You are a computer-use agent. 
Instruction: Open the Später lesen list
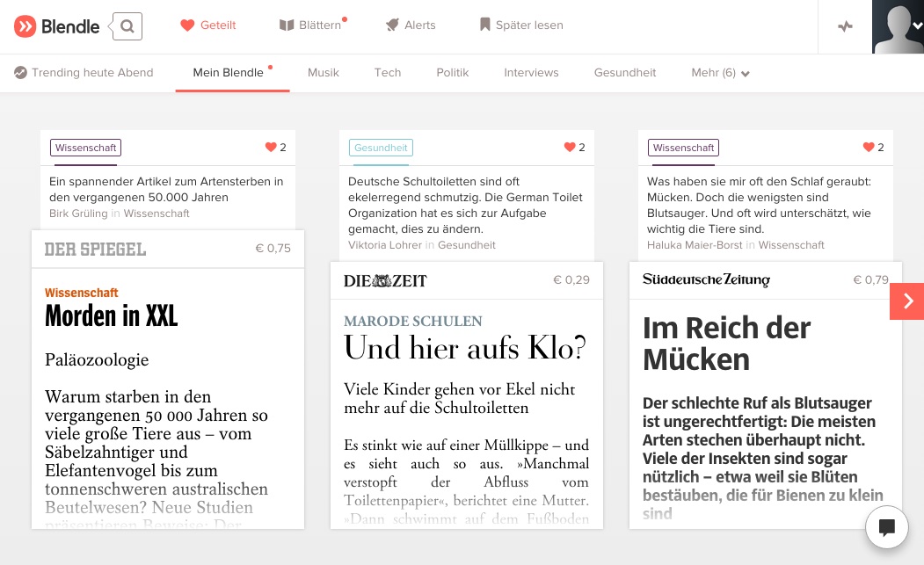coord(520,25)
